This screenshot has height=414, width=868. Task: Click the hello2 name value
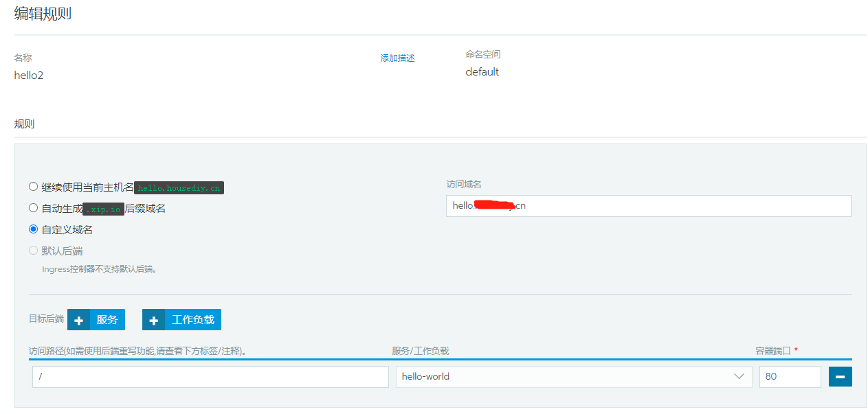tap(29, 76)
